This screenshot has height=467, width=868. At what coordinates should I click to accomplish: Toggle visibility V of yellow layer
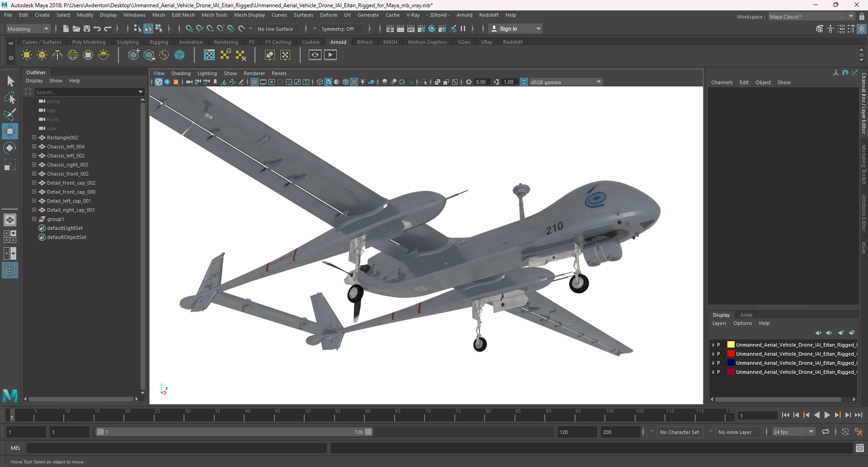(713, 345)
